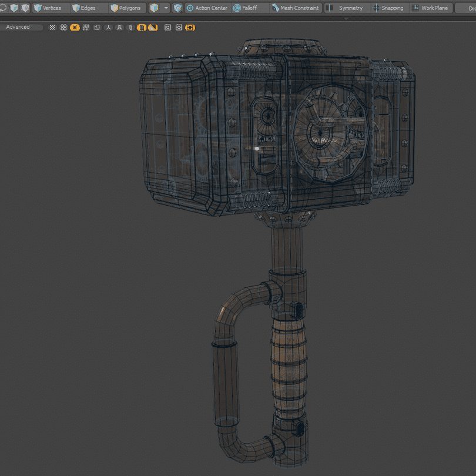Switch to Edges selection mode
476x476 pixels.
84,8
